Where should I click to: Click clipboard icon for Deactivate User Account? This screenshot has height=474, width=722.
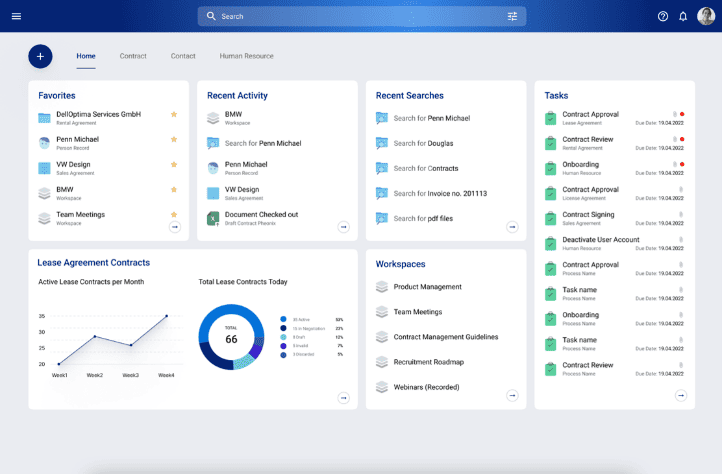pyautogui.click(x=550, y=243)
